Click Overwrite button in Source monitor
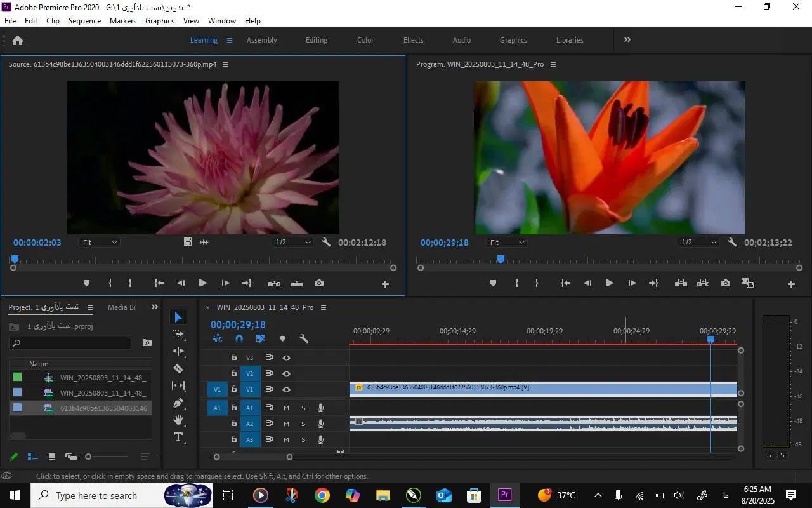Viewport: 812px width, 508px height. (296, 283)
